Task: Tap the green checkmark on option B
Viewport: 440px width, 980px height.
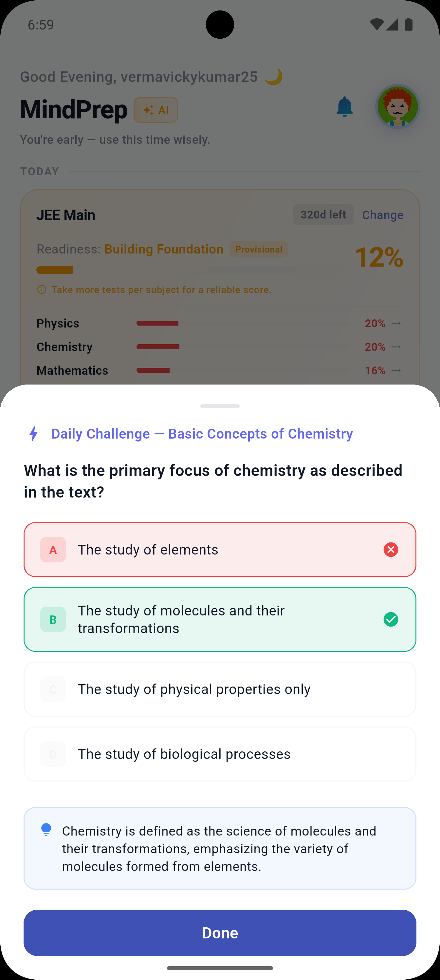Action: pyautogui.click(x=391, y=619)
